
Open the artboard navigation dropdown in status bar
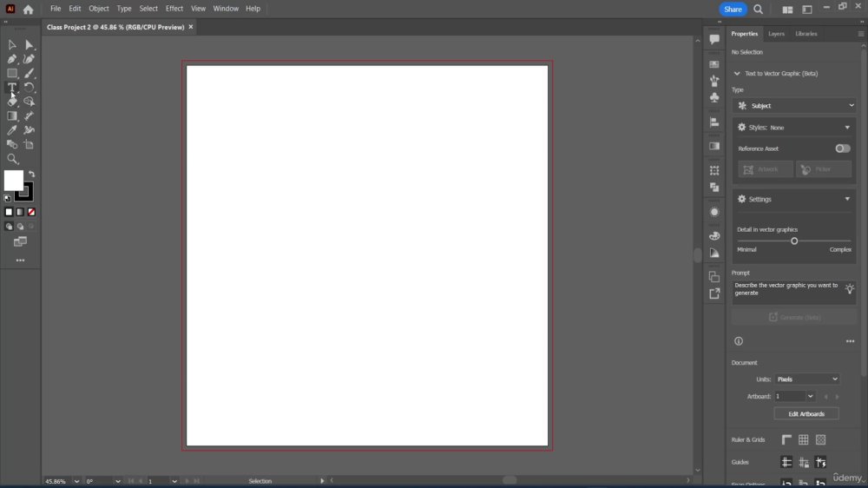[x=174, y=481]
